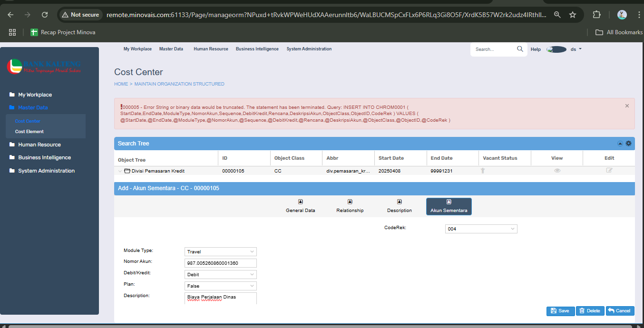This screenshot has height=328, width=644.
Task: Open Debit/Kredit dropdown
Action: point(221,274)
